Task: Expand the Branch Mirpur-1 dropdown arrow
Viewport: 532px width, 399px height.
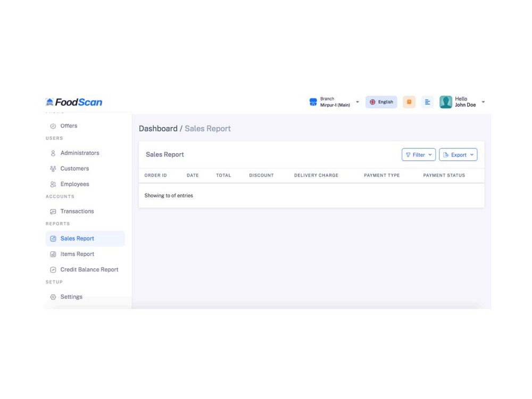Action: (x=358, y=102)
